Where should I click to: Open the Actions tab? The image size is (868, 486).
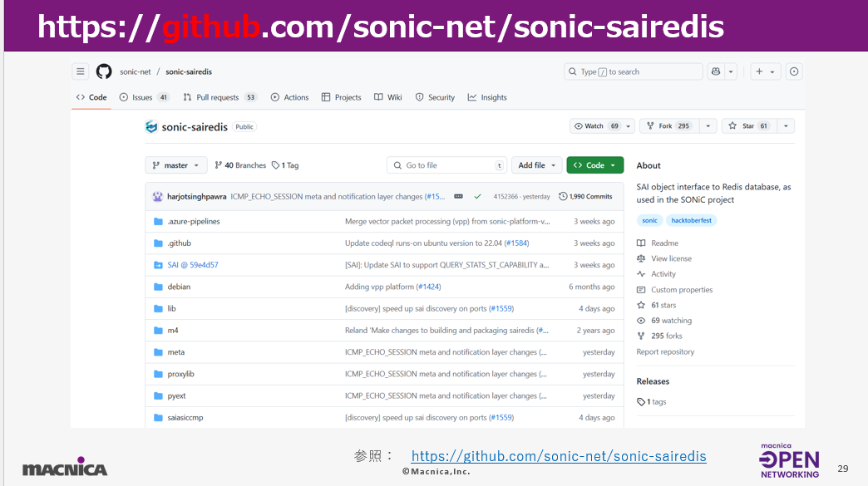(x=289, y=97)
